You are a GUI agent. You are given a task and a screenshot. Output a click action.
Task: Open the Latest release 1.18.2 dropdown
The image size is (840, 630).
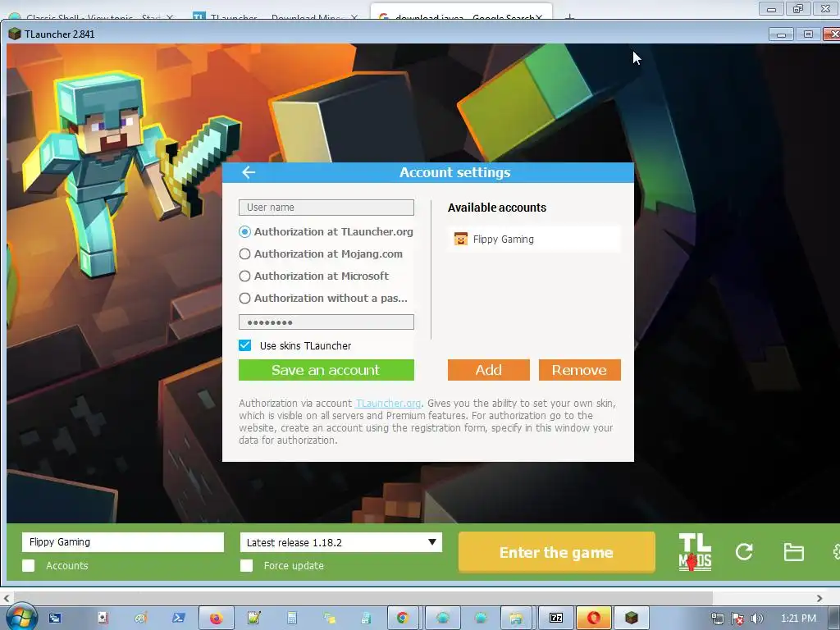(340, 542)
